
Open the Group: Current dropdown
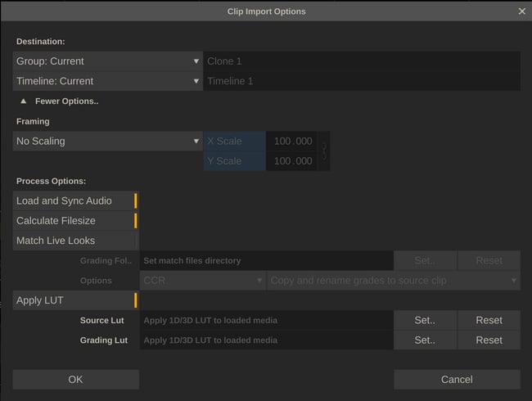click(108, 61)
